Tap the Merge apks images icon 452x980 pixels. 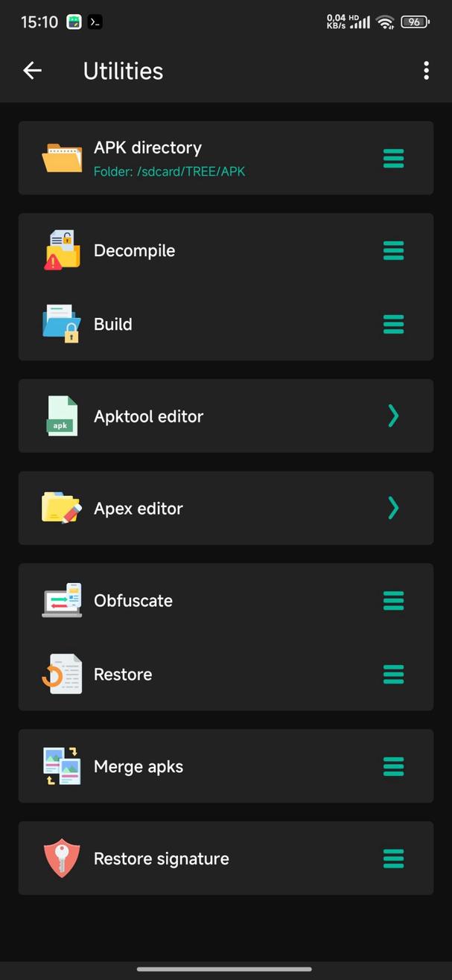point(62,766)
